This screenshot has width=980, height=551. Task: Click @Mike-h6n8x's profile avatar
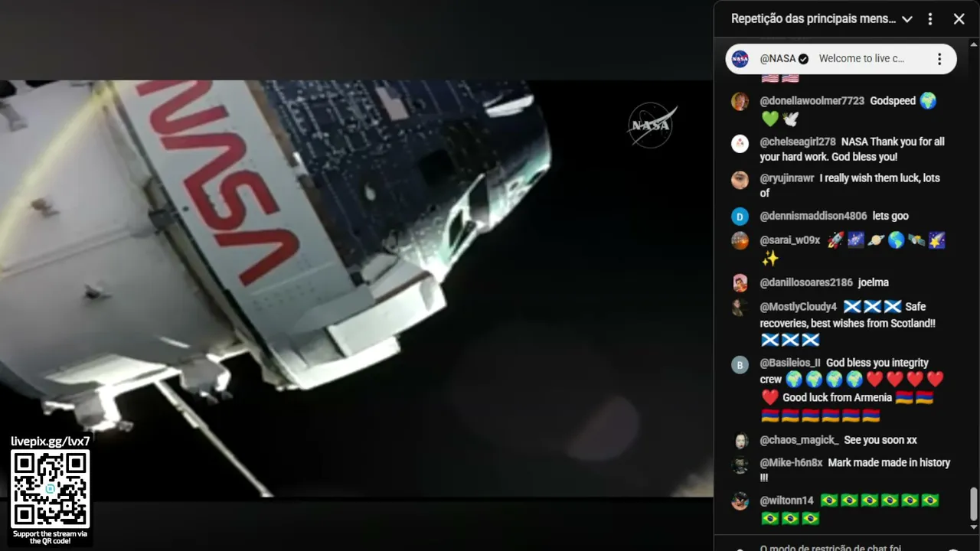(740, 465)
